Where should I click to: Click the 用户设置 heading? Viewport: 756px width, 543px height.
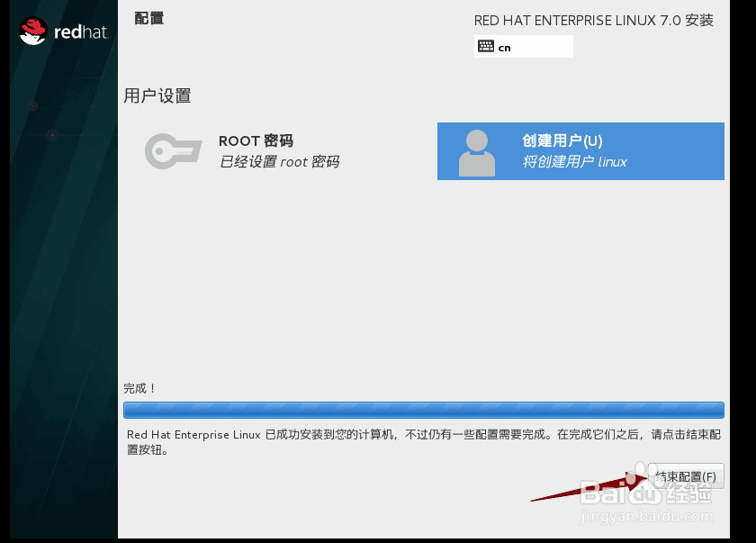[157, 95]
